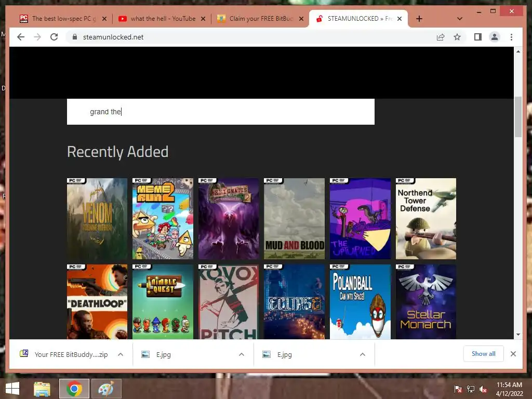Share this page via share icon
This screenshot has width=532, height=399.
tap(441, 37)
